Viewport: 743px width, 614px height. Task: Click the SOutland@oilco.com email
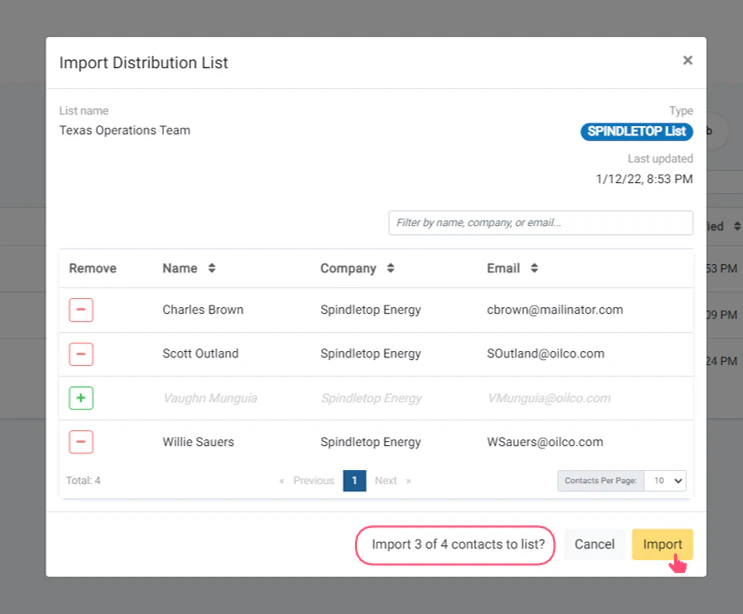tap(545, 354)
